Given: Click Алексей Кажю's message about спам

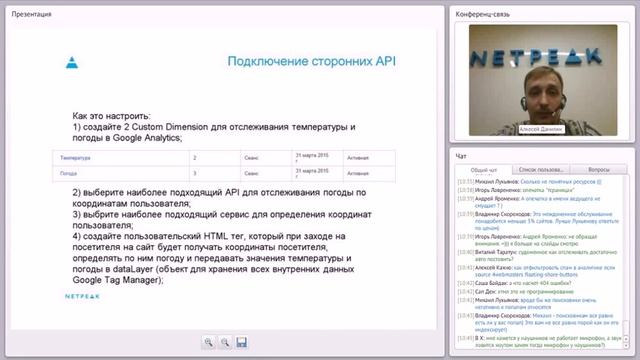Looking at the screenshot, I should click(536, 271).
